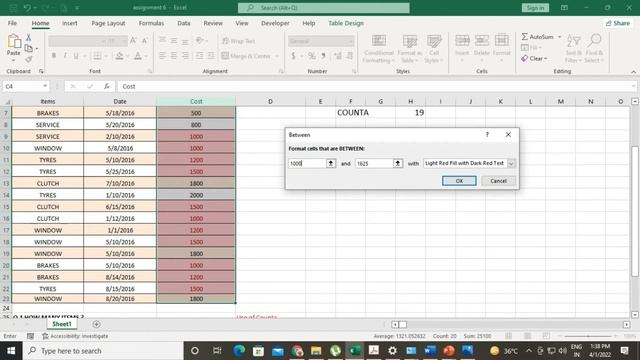Open the format style dropdown in Between dialog
This screenshot has width=640, height=360.
click(x=511, y=163)
